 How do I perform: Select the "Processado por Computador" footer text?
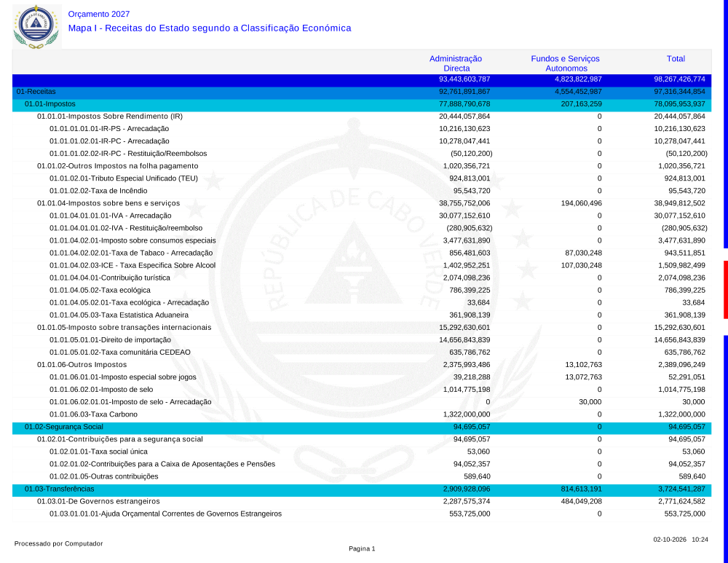tap(58, 543)
